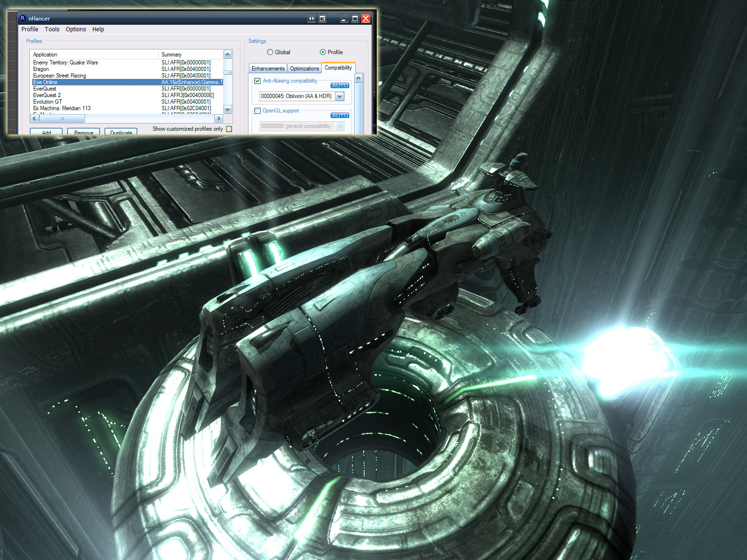
Task: Click AUTO button for Anti-Aliasing compatibility
Action: 340,85
